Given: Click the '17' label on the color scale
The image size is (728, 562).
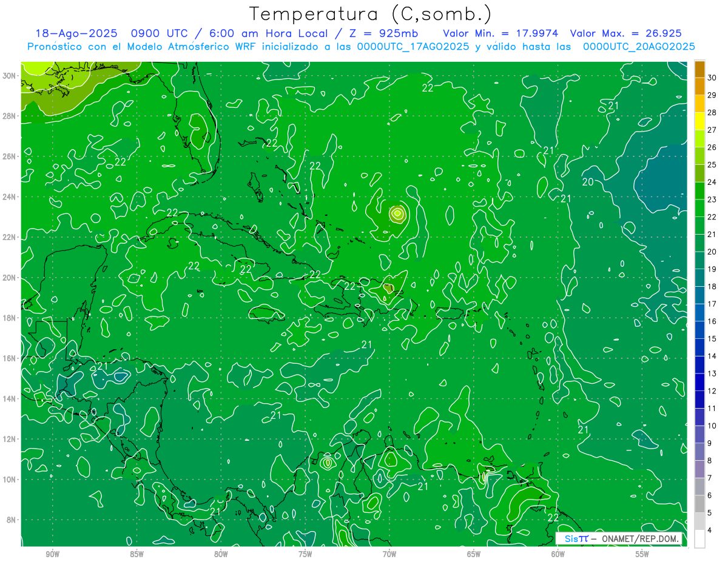Looking at the screenshot, I should point(712,304).
